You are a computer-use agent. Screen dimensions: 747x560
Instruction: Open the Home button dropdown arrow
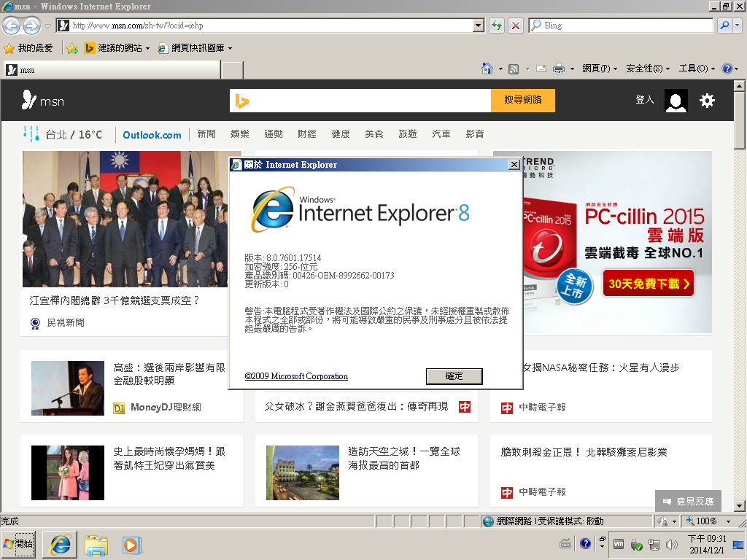coord(500,69)
